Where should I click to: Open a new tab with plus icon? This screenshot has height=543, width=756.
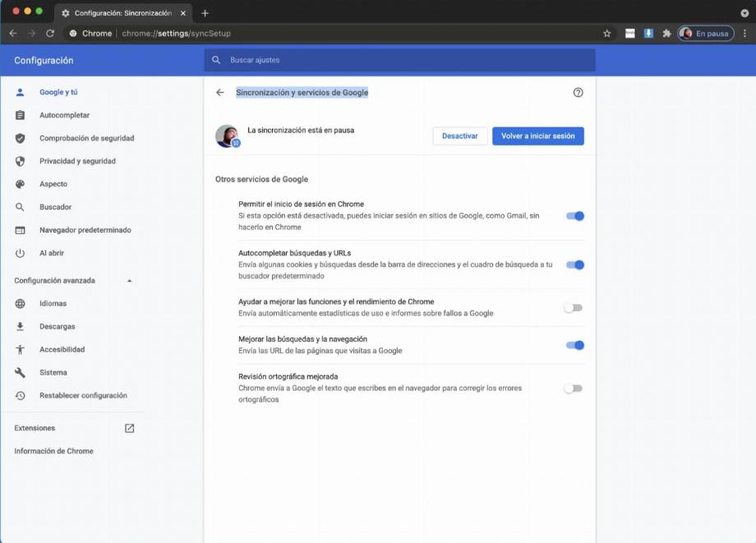[x=205, y=13]
